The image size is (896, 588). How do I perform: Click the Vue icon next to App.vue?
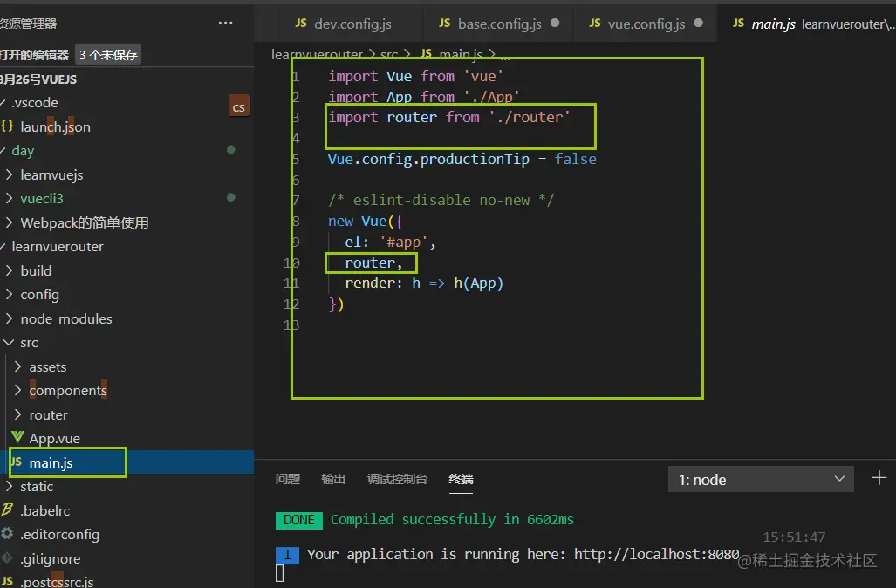click(x=17, y=438)
